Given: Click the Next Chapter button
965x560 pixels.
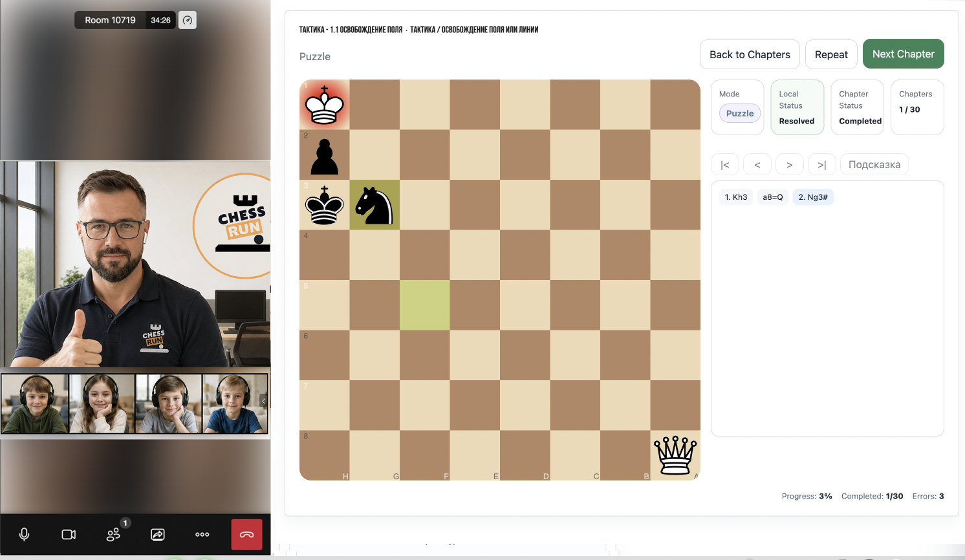Looking at the screenshot, I should [x=904, y=54].
